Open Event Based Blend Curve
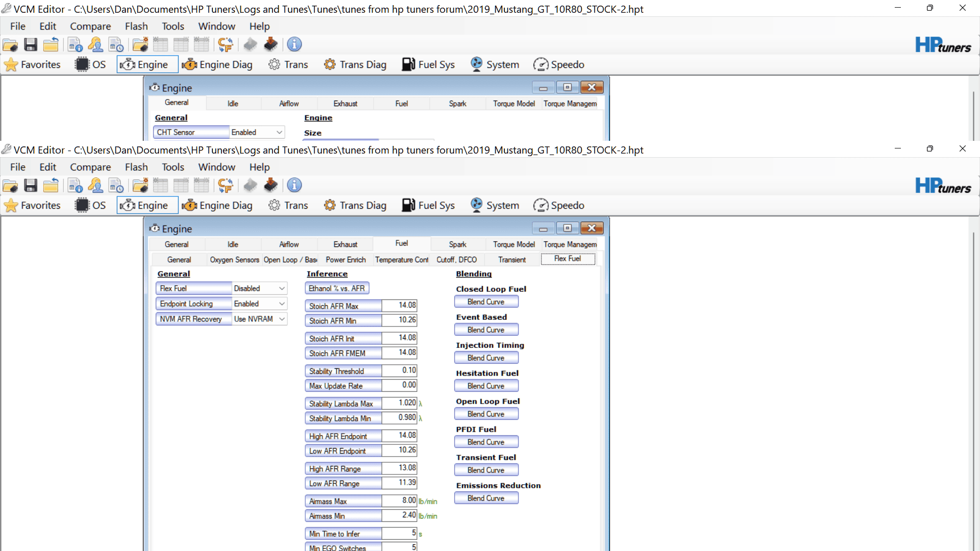 click(486, 331)
